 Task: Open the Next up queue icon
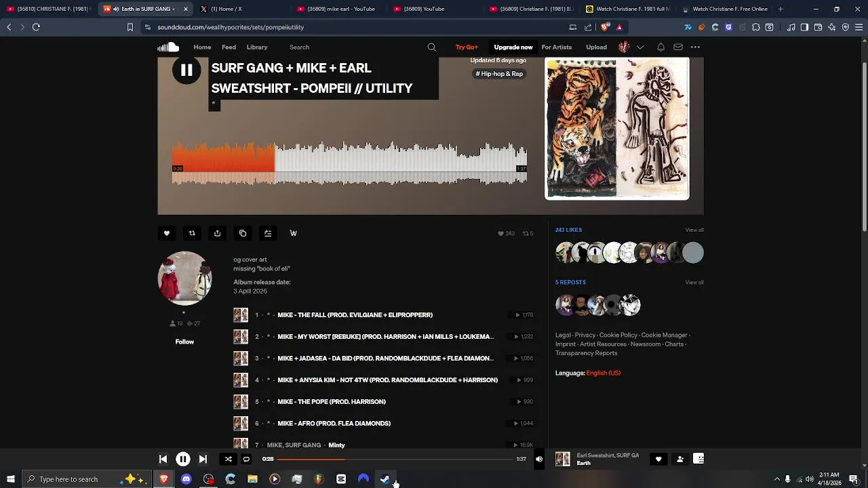pos(698,459)
